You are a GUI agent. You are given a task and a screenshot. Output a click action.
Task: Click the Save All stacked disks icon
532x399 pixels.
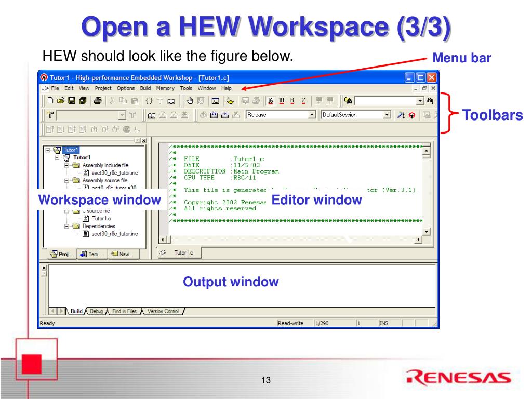(83, 100)
